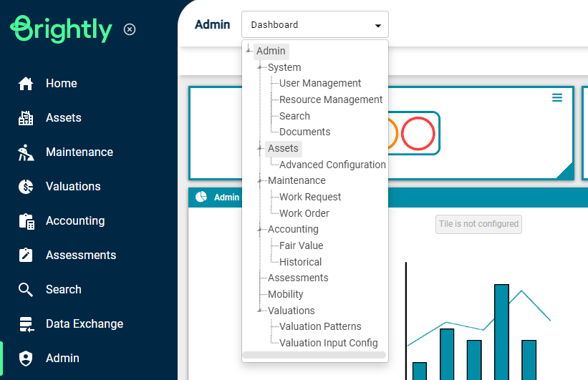Click the Admin shield icon in sidebar

(x=26, y=359)
